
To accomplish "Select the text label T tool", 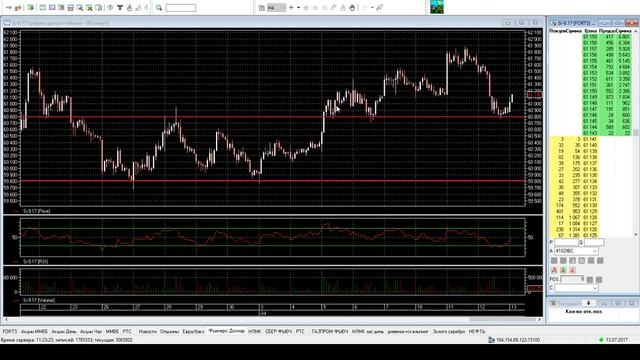I will (120, 8).
